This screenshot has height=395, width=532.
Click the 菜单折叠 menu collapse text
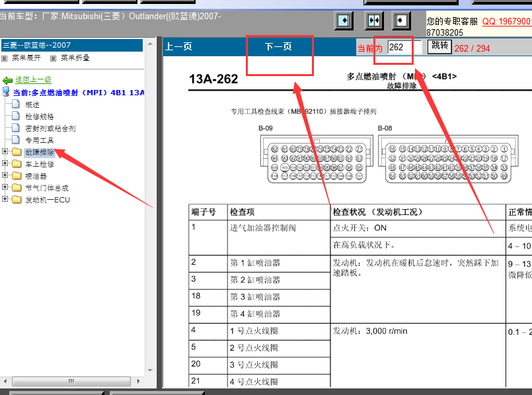(75, 58)
